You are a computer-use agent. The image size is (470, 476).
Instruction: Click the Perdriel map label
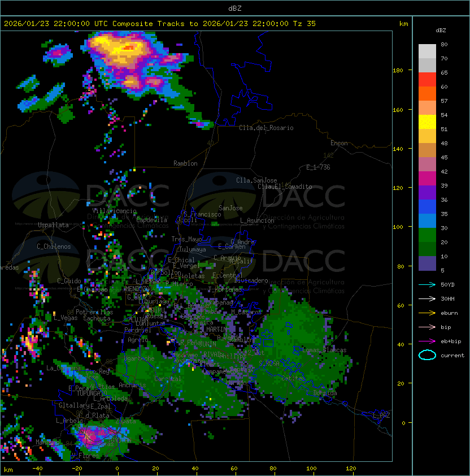click(138, 330)
